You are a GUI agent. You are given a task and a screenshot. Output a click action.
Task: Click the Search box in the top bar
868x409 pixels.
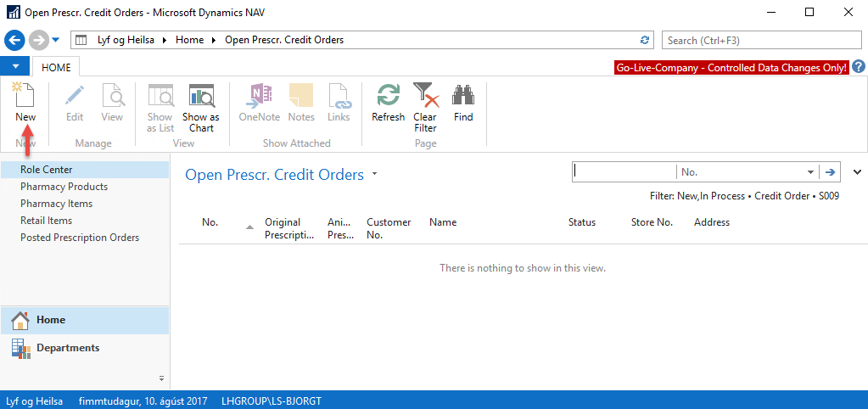[760, 40]
